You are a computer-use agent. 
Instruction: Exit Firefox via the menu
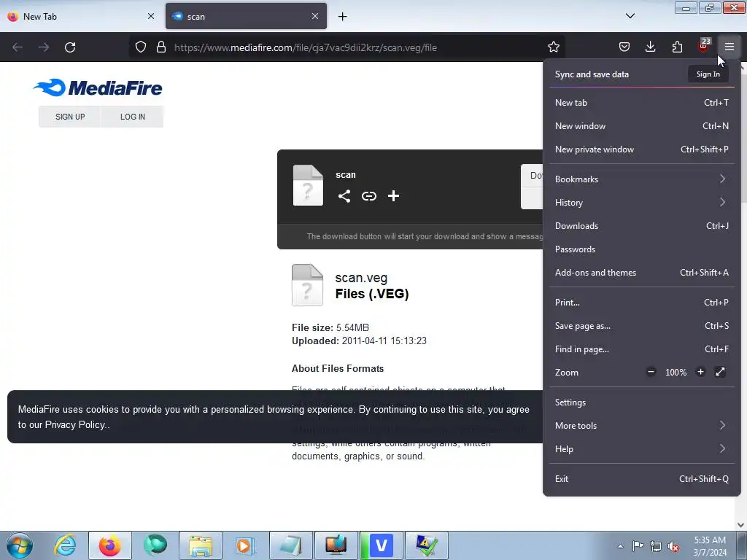641,479
